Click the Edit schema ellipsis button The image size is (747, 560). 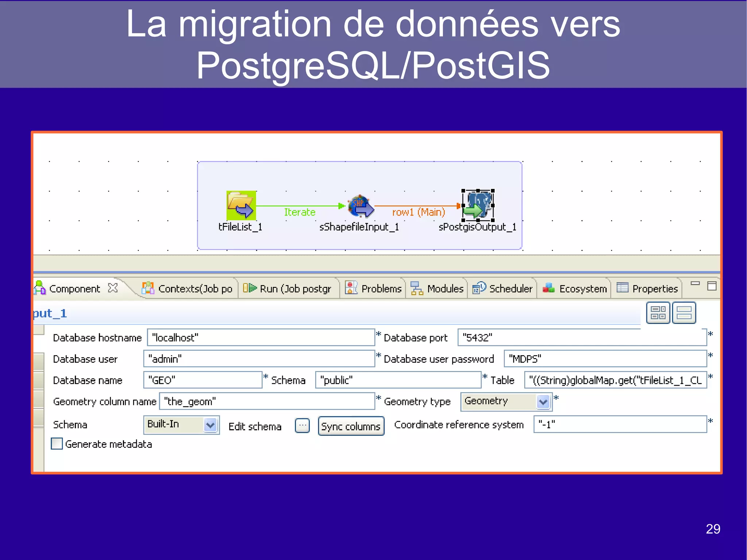pyautogui.click(x=302, y=425)
